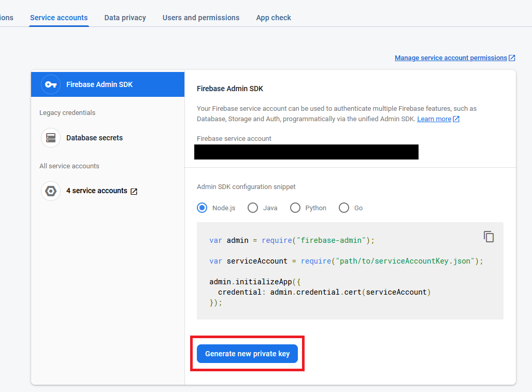
Task: Click the admin.initializeApp code line
Action: coord(255,282)
